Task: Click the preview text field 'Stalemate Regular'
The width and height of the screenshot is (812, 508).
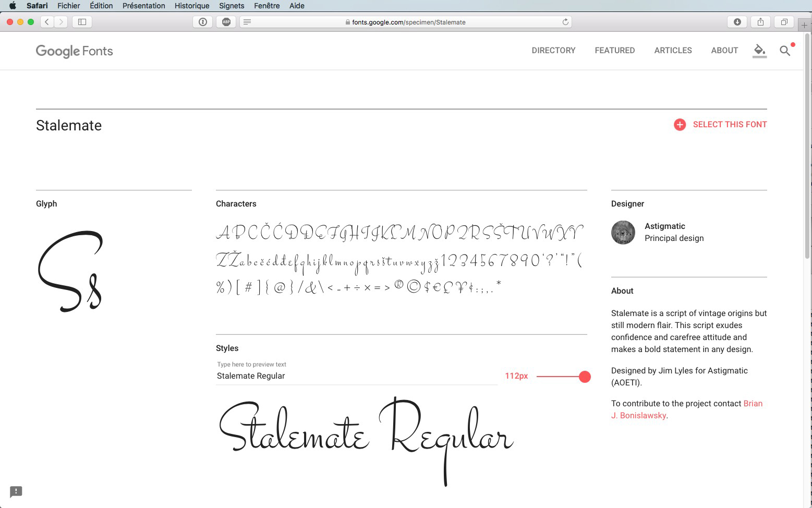Action: pos(357,376)
